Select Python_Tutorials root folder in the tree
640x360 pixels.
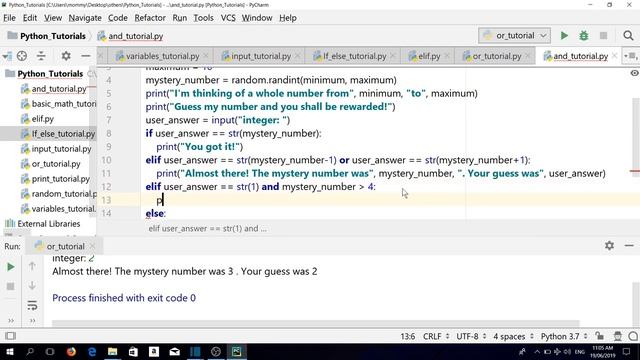coord(50,74)
